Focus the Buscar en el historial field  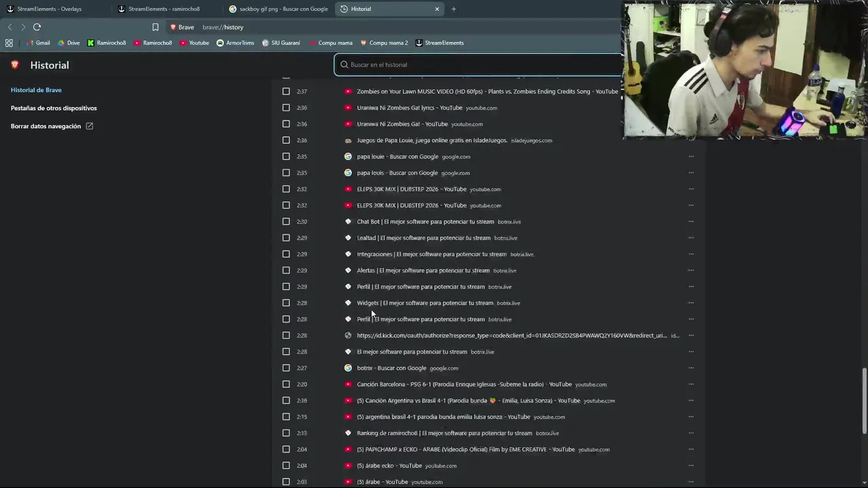tap(479, 64)
